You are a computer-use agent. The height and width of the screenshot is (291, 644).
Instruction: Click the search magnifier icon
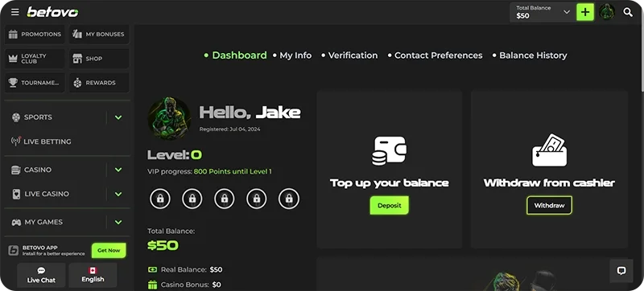click(628, 12)
